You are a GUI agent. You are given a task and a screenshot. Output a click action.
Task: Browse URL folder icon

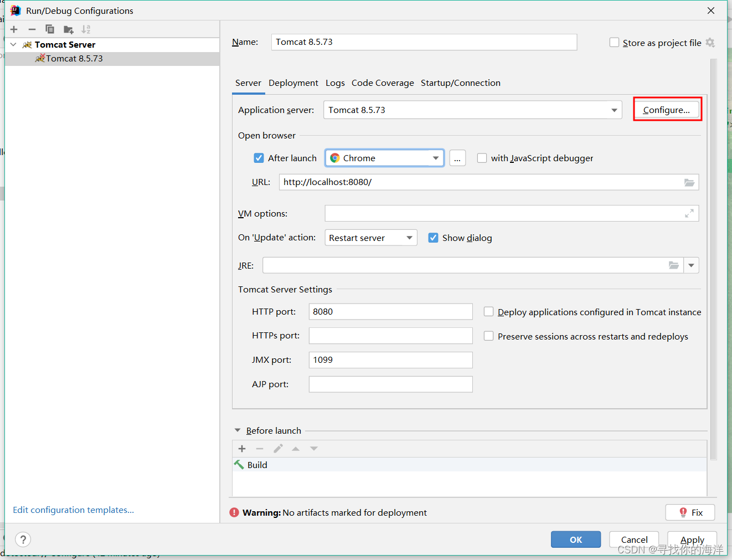click(x=689, y=182)
